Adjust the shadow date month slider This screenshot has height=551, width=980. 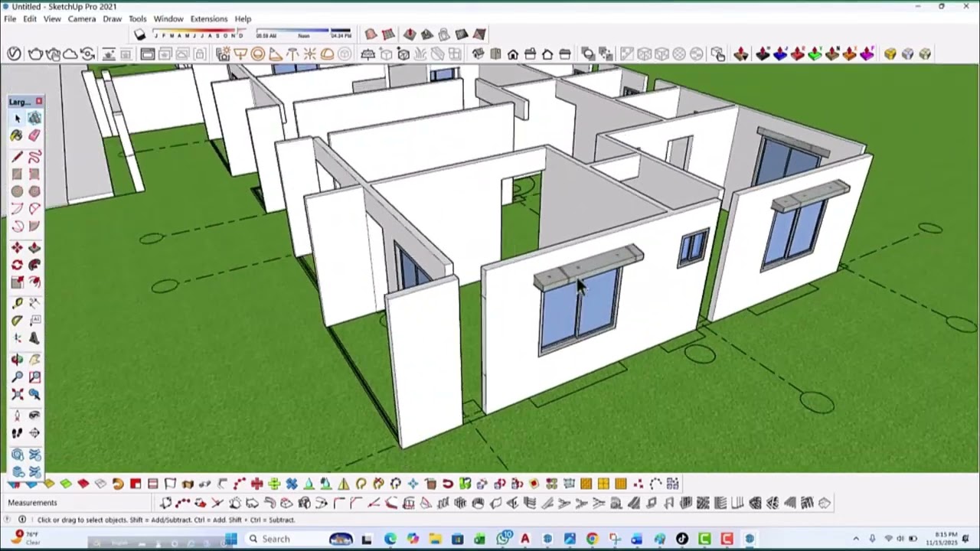click(x=198, y=34)
